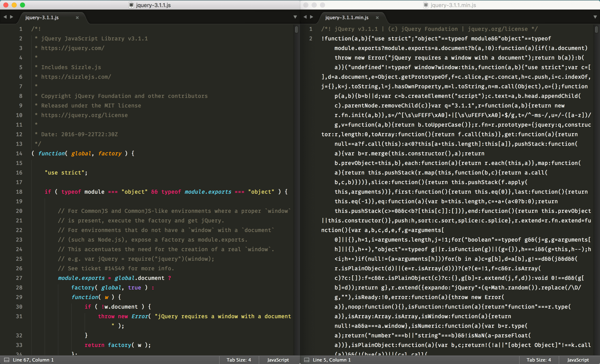Toggle the left window's side bar icon
Viewport: 600px width, 364px height.
[7, 360]
